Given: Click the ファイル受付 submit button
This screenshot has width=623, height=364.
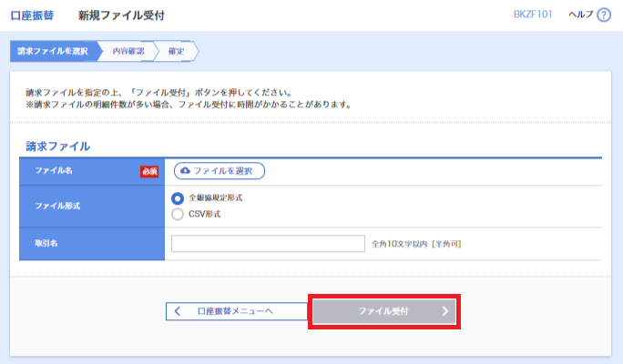Looking at the screenshot, I should click(x=384, y=311).
